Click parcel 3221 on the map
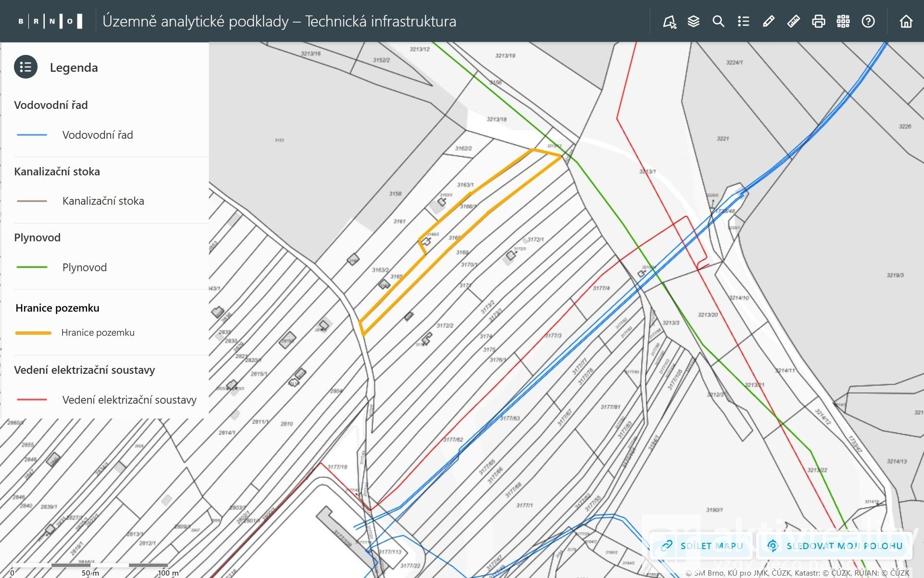Screen dimensions: 924x578 click(722, 139)
